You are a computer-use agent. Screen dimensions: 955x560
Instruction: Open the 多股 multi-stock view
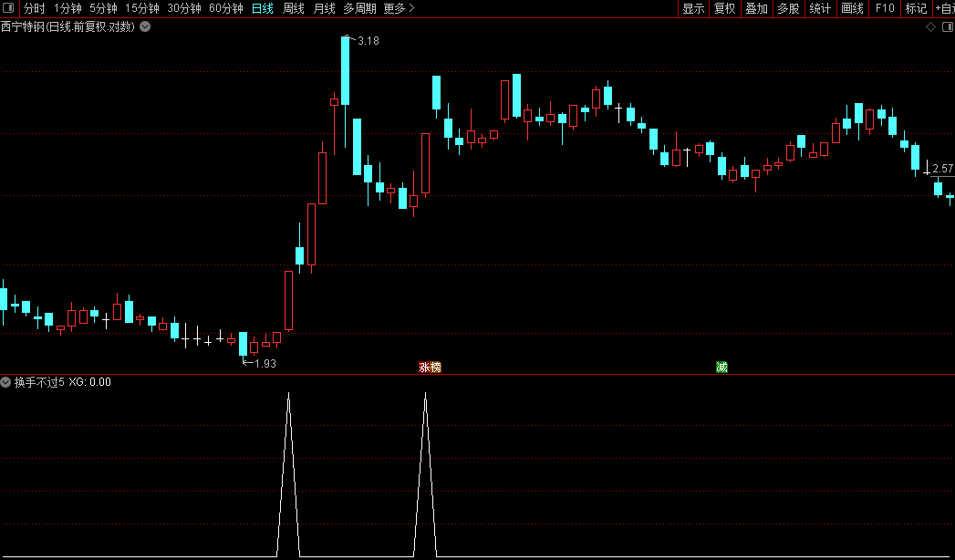pyautogui.click(x=788, y=8)
